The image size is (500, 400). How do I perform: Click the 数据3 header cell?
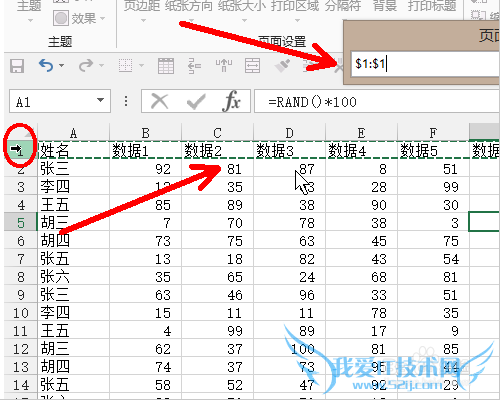coord(289,150)
